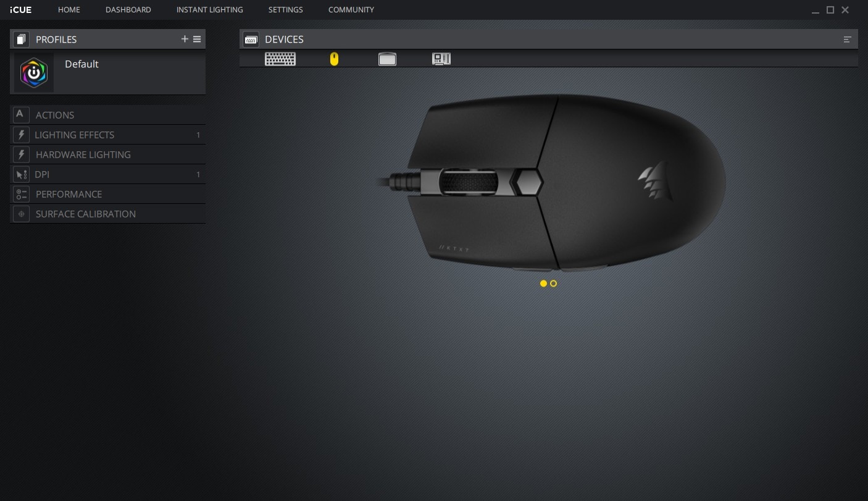The height and width of the screenshot is (501, 868).
Task: Open the Instant Lighting menu
Action: click(x=209, y=10)
